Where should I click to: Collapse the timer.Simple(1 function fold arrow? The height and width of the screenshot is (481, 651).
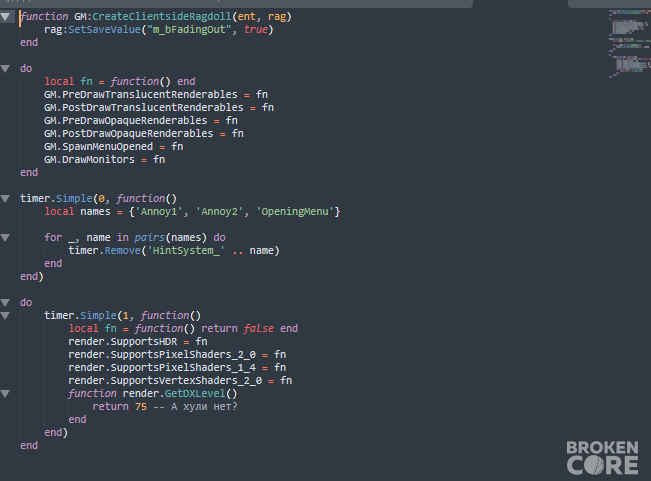[5, 316]
